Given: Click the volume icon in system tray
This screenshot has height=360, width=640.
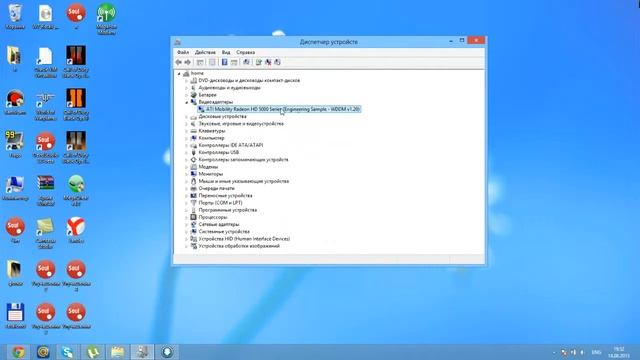Looking at the screenshot, I should (582, 352).
